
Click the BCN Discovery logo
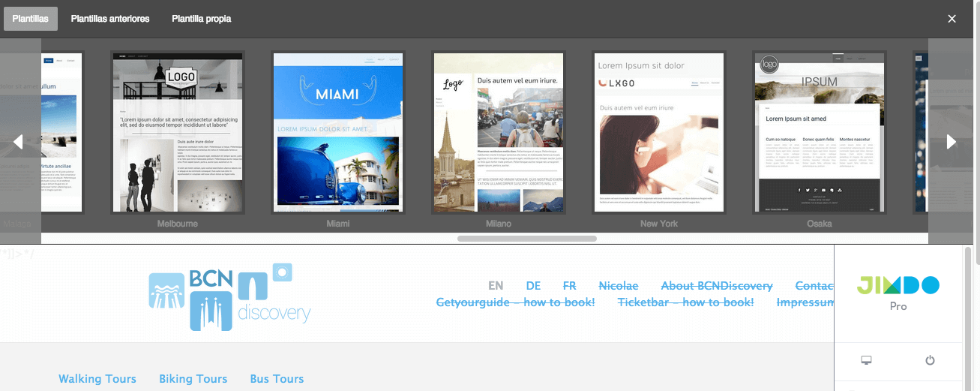coord(229,297)
